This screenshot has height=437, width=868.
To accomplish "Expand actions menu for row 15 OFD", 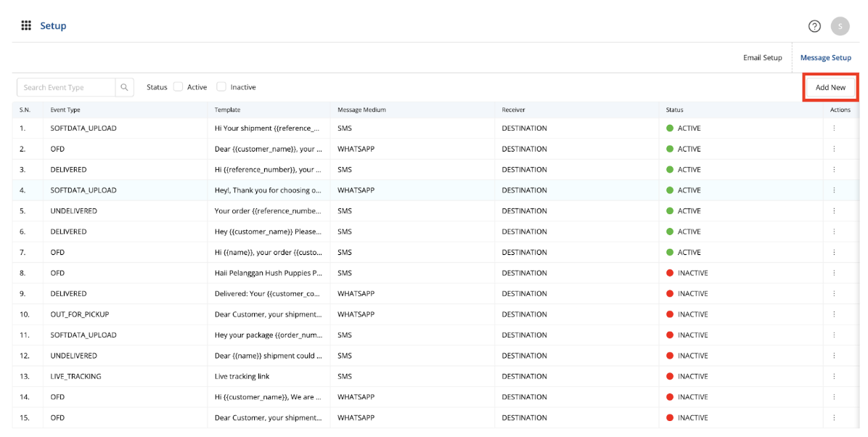I will (x=834, y=418).
